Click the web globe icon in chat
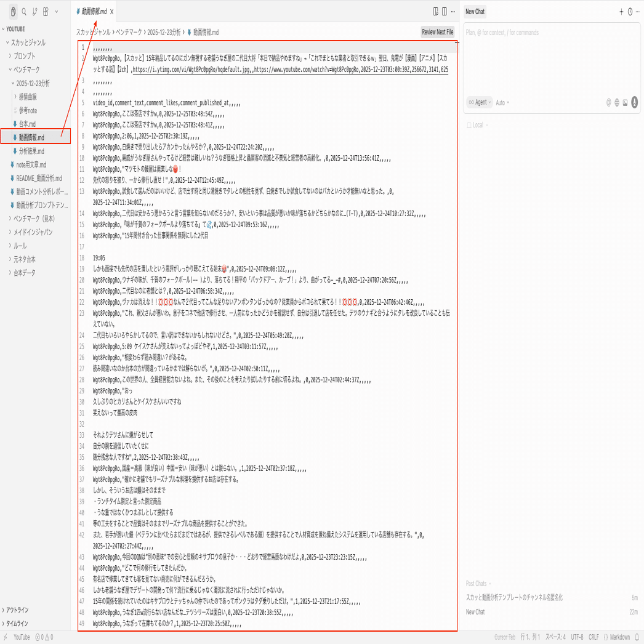The image size is (644, 644). pyautogui.click(x=617, y=103)
